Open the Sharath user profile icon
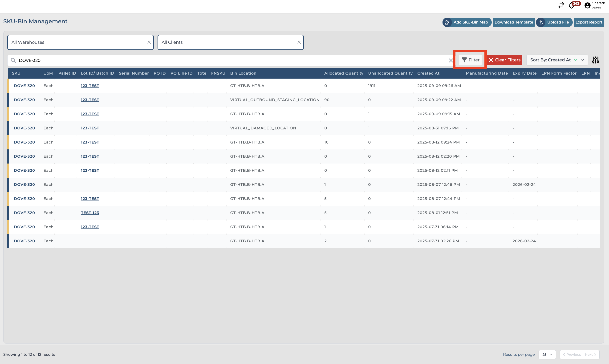The image size is (609, 364). pyautogui.click(x=587, y=5)
